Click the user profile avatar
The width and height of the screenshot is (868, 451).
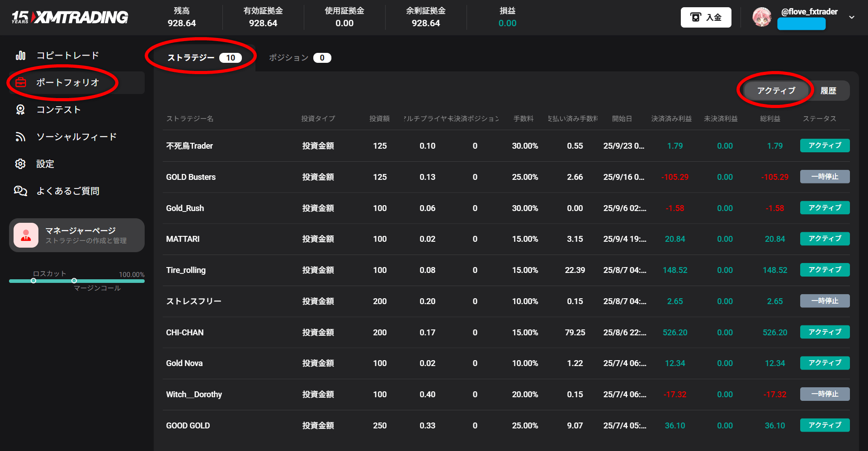tap(762, 17)
